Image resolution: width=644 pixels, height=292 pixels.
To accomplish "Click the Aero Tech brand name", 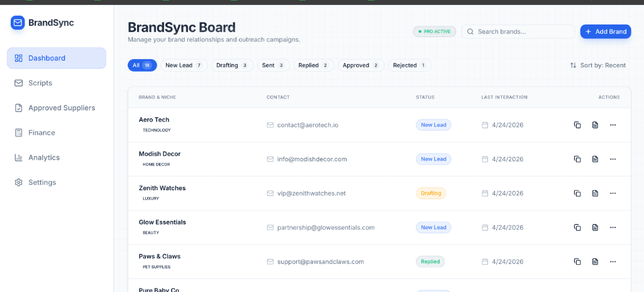I will coord(154,120).
